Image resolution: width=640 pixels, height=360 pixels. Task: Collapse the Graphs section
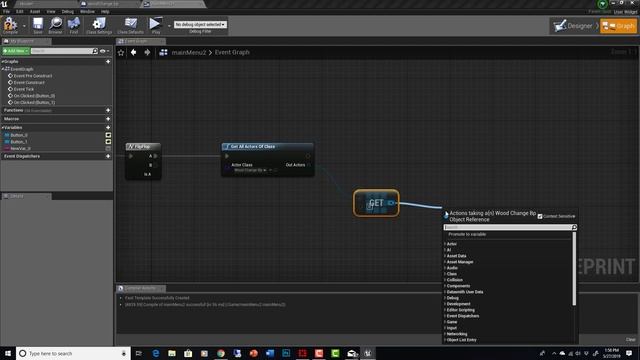2,62
